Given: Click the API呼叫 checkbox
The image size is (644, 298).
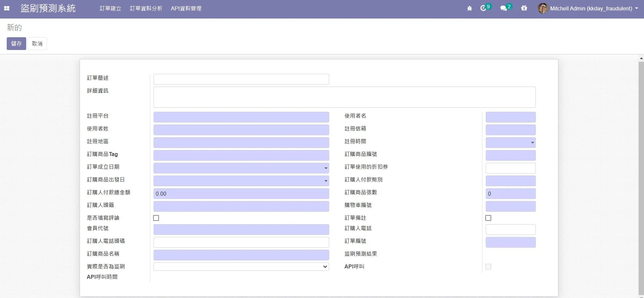Looking at the screenshot, I should 488,266.
